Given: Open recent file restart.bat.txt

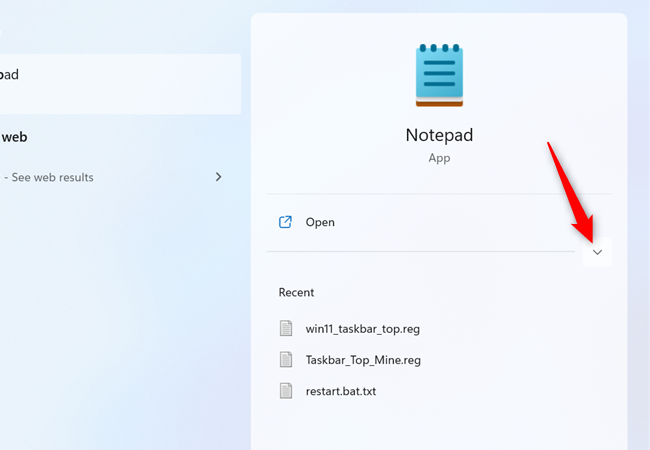Looking at the screenshot, I should [341, 391].
